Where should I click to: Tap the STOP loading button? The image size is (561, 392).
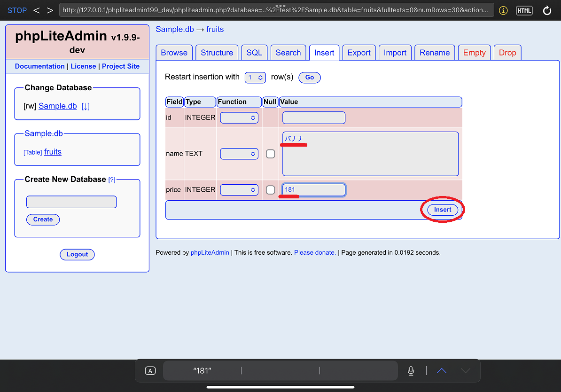click(17, 10)
